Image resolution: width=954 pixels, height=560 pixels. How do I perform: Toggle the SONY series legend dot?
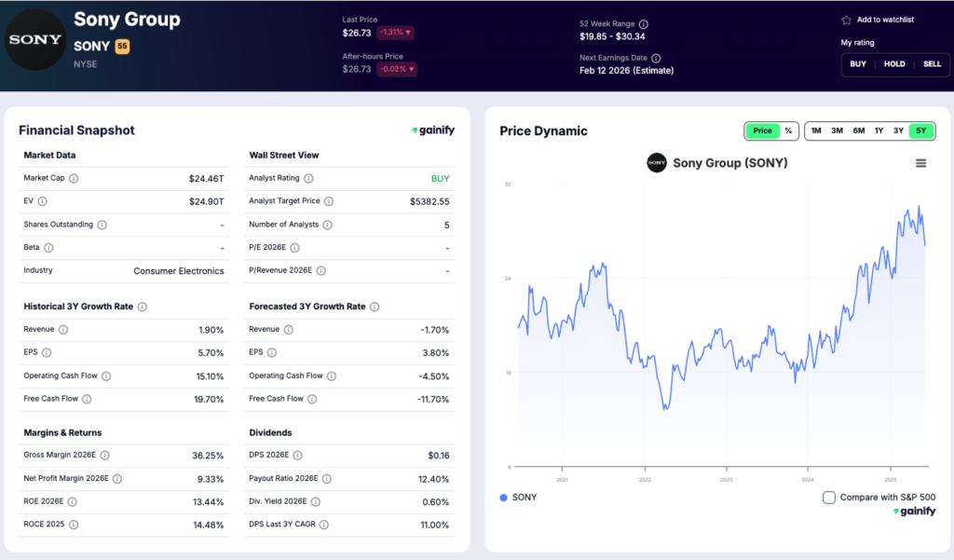tap(504, 498)
